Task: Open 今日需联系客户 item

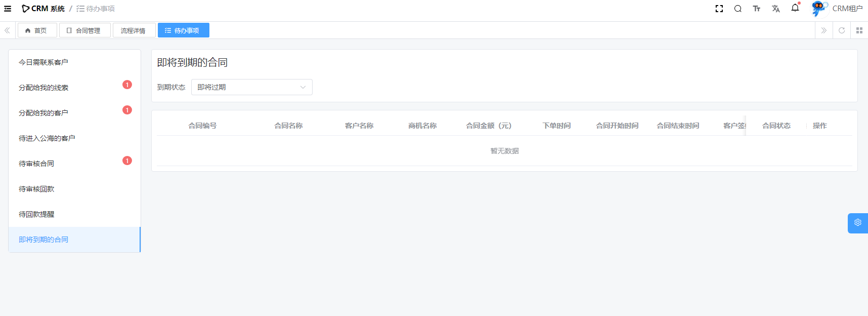Action: [44, 62]
